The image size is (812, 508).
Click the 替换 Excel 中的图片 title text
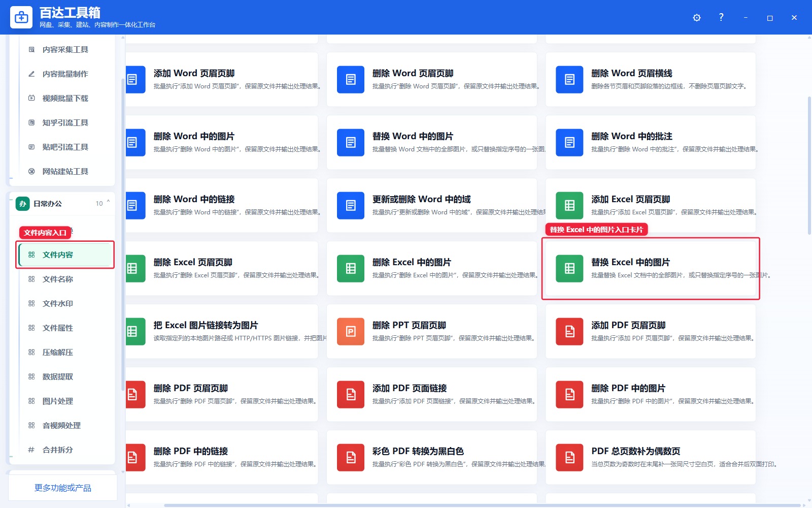pyautogui.click(x=630, y=262)
